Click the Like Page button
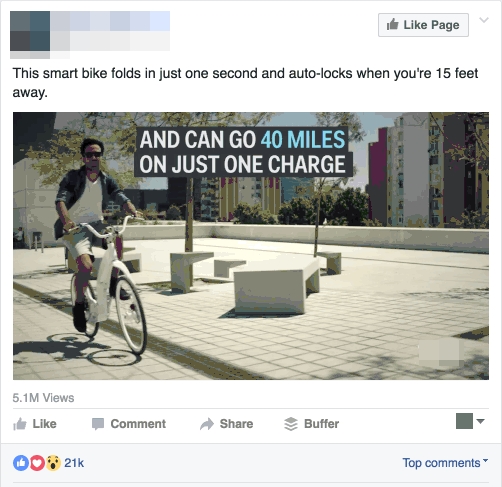502x487 pixels. tap(423, 25)
